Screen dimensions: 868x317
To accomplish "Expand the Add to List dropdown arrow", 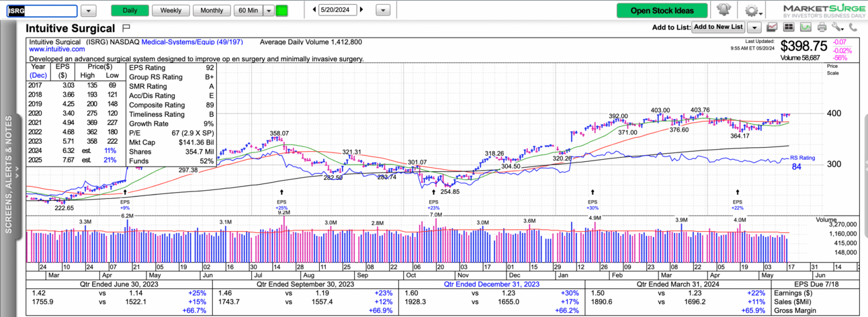I will (754, 28).
